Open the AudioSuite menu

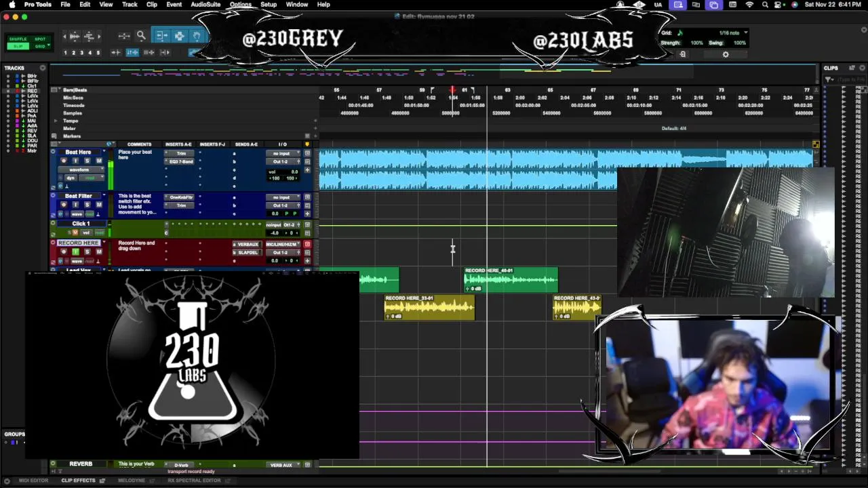pos(205,5)
